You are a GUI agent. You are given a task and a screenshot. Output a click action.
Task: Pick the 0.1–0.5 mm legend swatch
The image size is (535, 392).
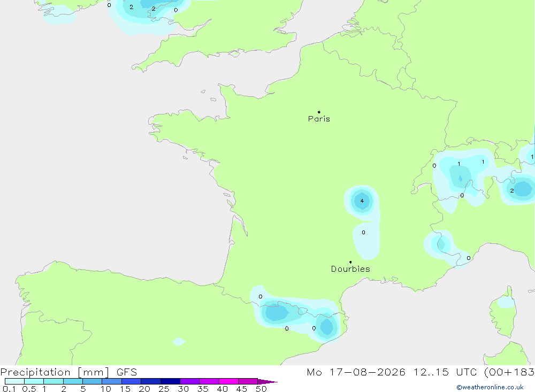click(14, 381)
